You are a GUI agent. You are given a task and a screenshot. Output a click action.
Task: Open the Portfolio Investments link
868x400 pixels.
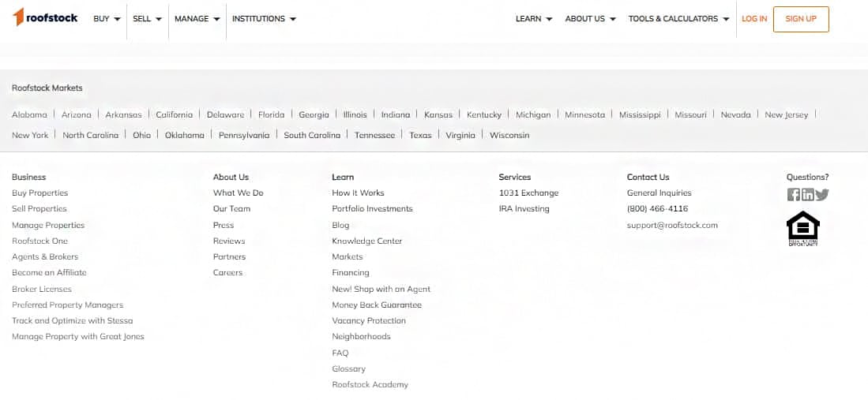373,208
